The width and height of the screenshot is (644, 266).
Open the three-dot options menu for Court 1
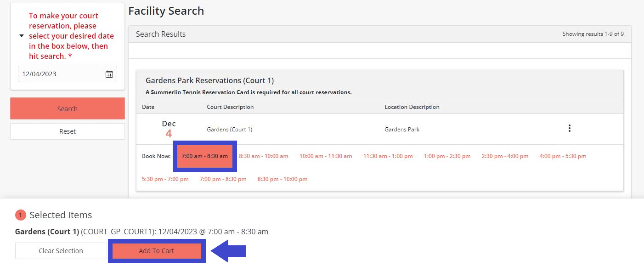pos(569,129)
